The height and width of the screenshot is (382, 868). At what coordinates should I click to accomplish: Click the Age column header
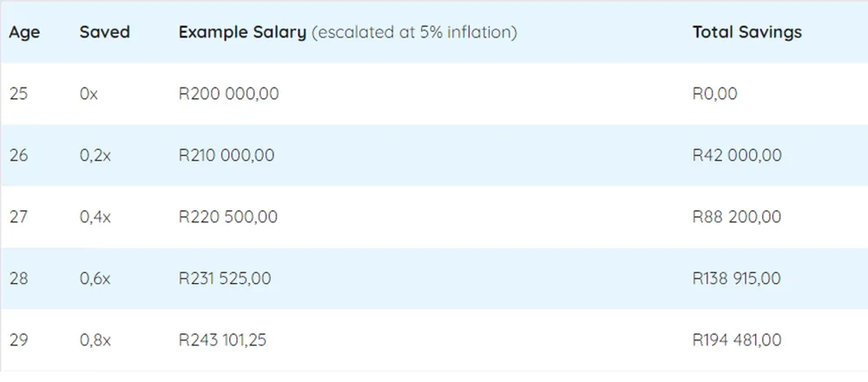(24, 33)
